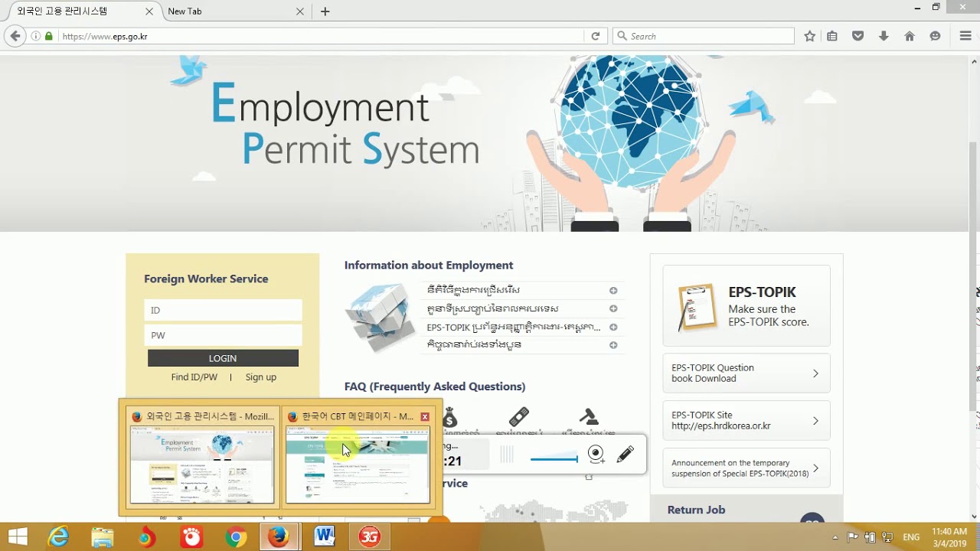
Task: Open the EPS-TOPIK score check card
Action: point(746,306)
